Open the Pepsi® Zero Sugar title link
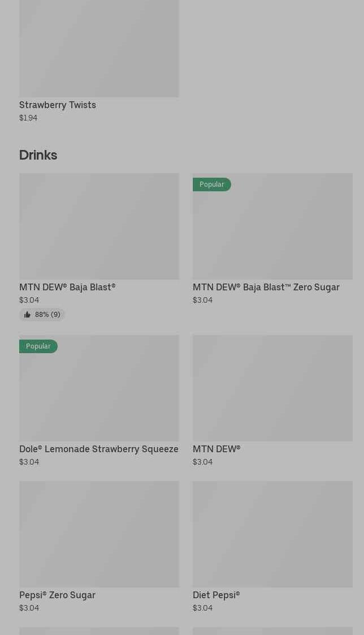This screenshot has width=364, height=635. 57,595
